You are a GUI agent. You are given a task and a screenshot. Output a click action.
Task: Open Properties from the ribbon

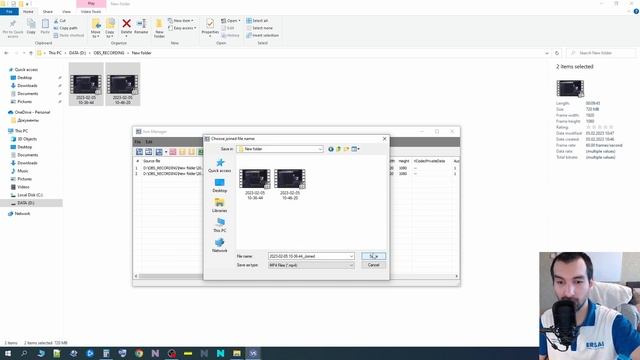tap(210, 28)
